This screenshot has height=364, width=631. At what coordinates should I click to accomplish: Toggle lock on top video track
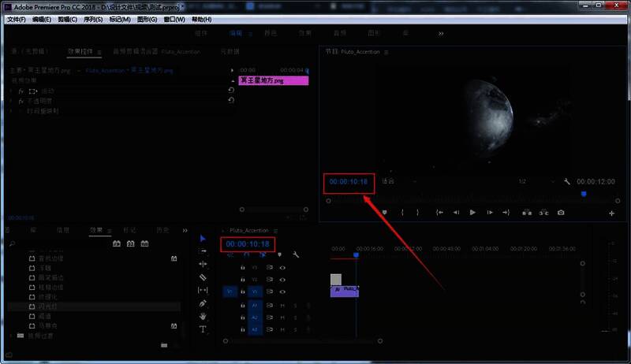(242, 267)
